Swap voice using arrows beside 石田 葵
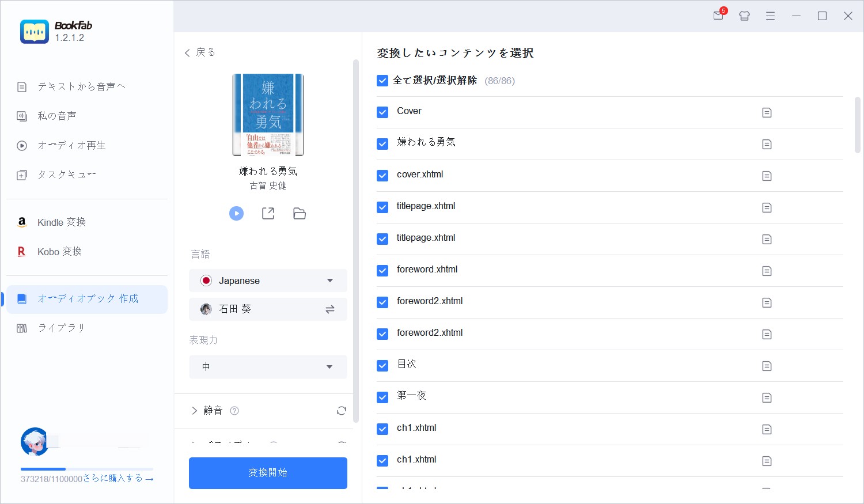864x504 pixels. click(330, 309)
